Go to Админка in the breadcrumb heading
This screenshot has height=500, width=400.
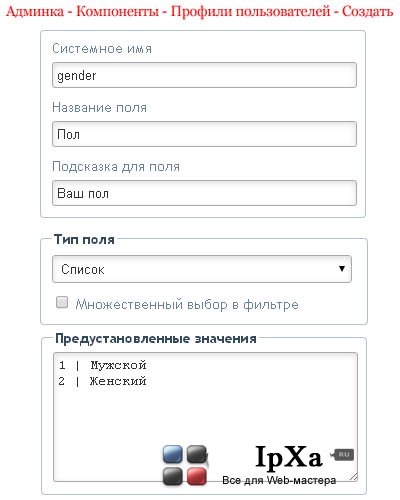coord(35,11)
